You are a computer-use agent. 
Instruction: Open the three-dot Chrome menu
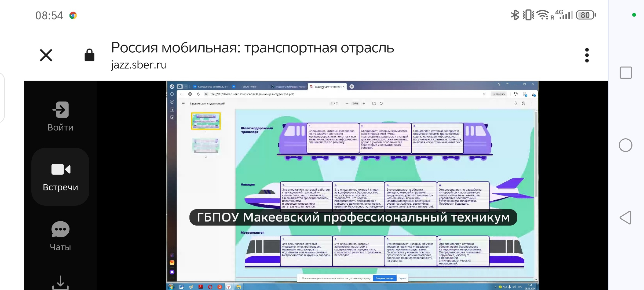pos(587,55)
